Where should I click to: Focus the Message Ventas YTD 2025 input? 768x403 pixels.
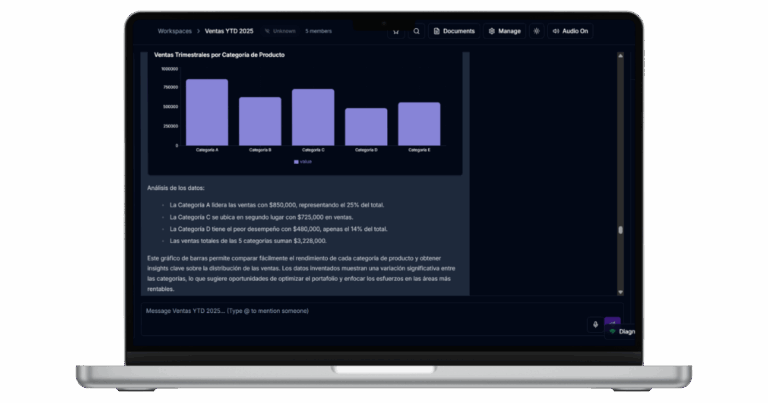(360, 311)
